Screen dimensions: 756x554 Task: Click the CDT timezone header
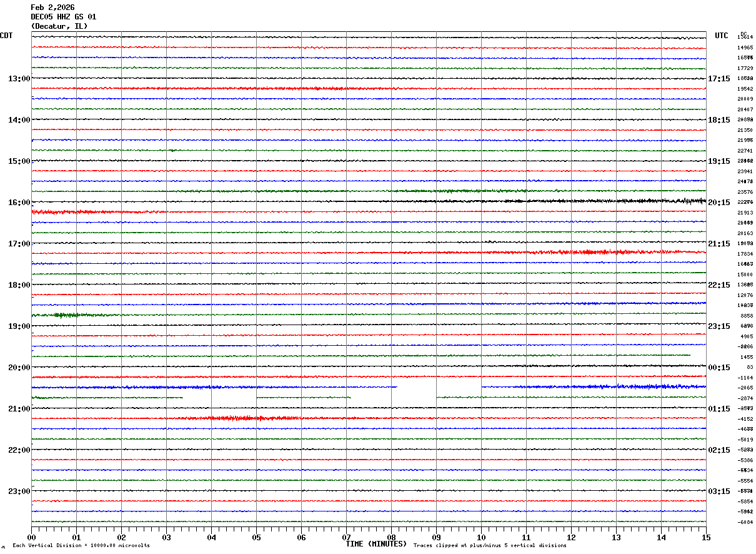(x=6, y=36)
